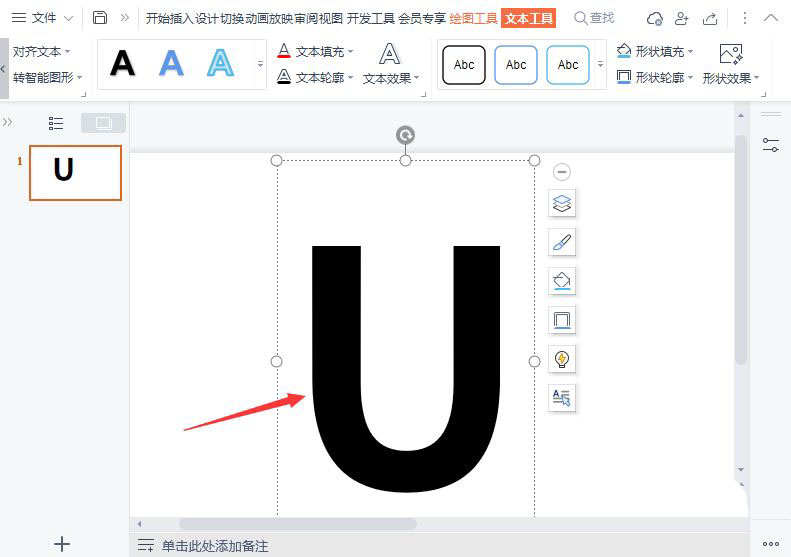This screenshot has height=557, width=791.
Task: Open the 文本轮廓 dropdown
Action: [315, 77]
